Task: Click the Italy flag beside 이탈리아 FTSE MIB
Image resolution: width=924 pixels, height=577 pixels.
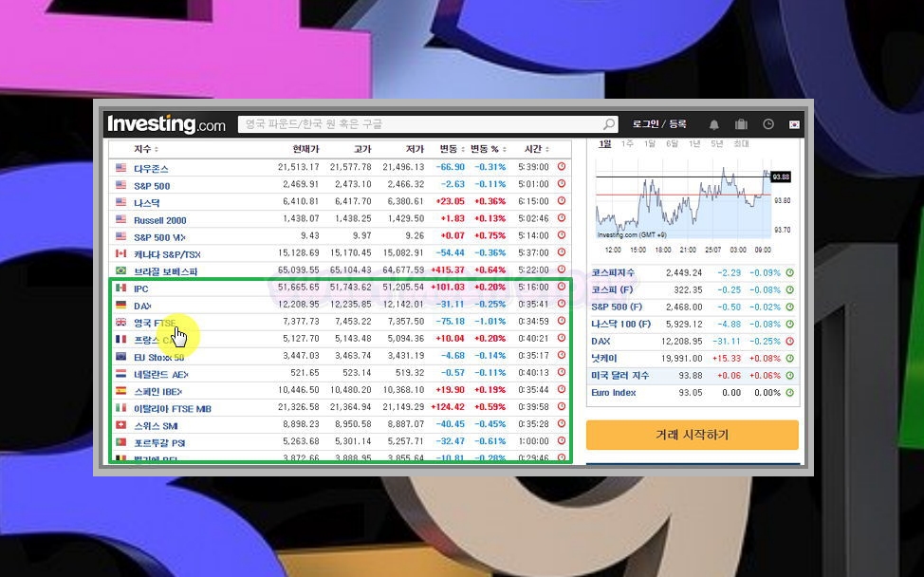Action: tap(120, 407)
